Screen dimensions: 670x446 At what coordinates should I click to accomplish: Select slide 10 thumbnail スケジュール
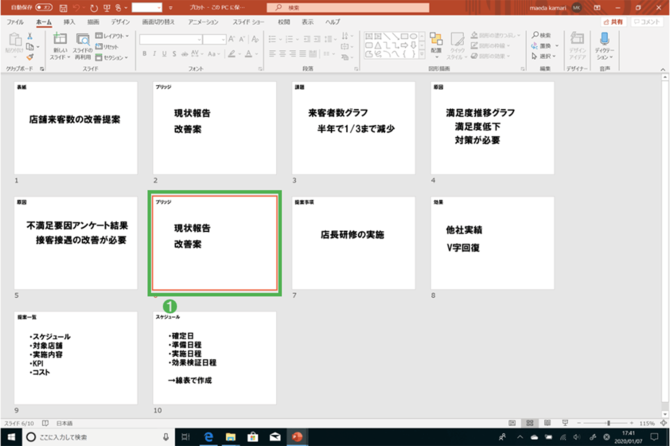coord(215,358)
